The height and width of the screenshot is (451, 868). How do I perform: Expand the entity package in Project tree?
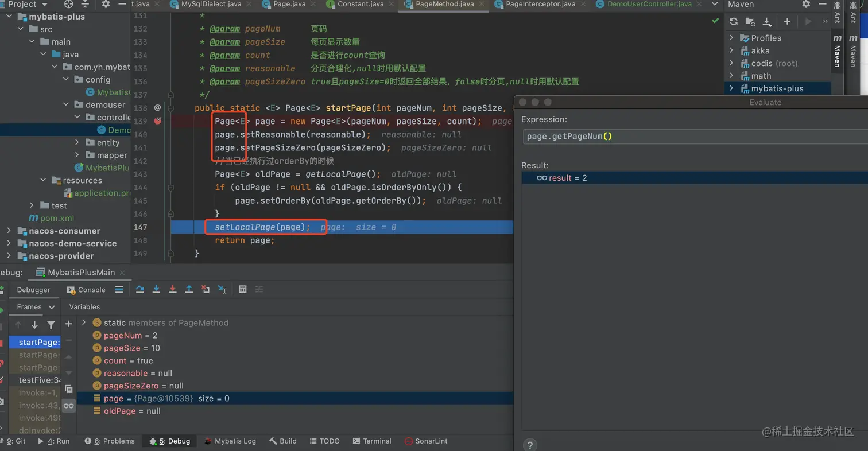pos(77,142)
